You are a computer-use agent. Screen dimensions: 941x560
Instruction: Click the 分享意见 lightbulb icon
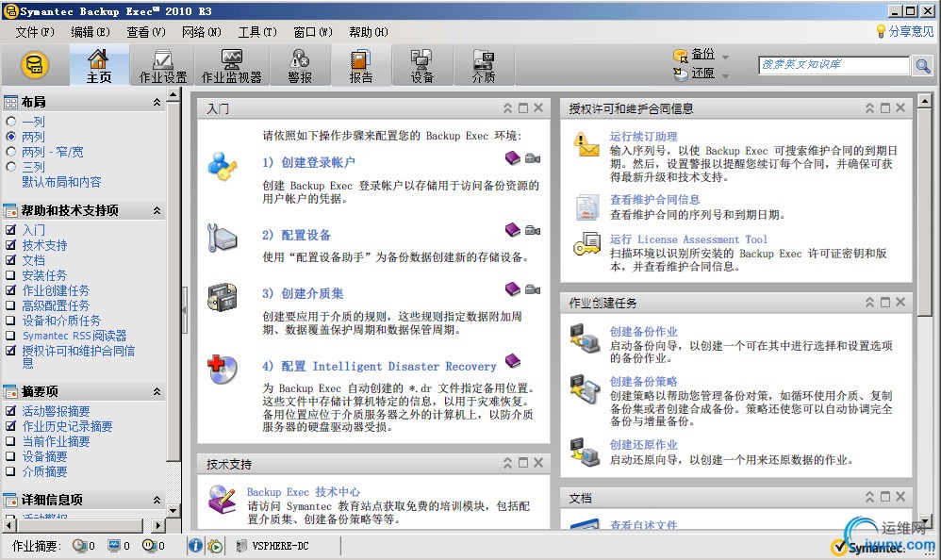click(881, 31)
